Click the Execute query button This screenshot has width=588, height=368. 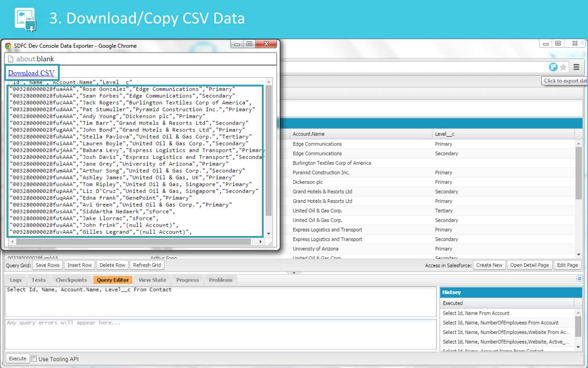18,359
